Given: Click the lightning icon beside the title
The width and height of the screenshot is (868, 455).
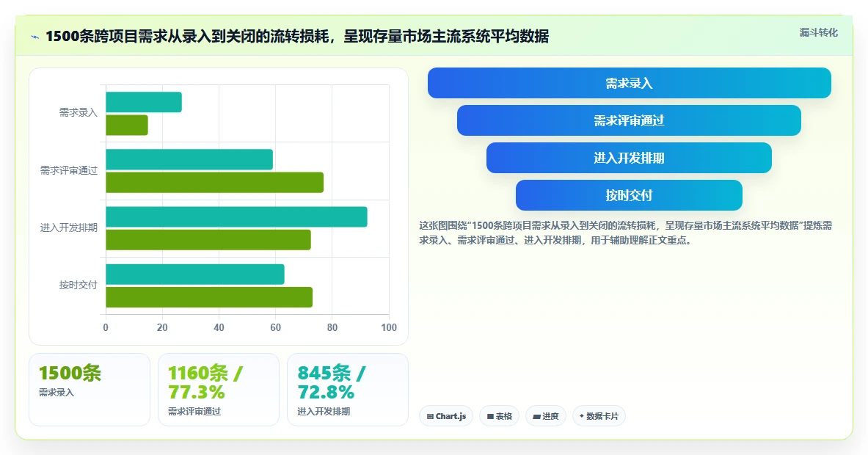Looking at the screenshot, I should [x=35, y=37].
